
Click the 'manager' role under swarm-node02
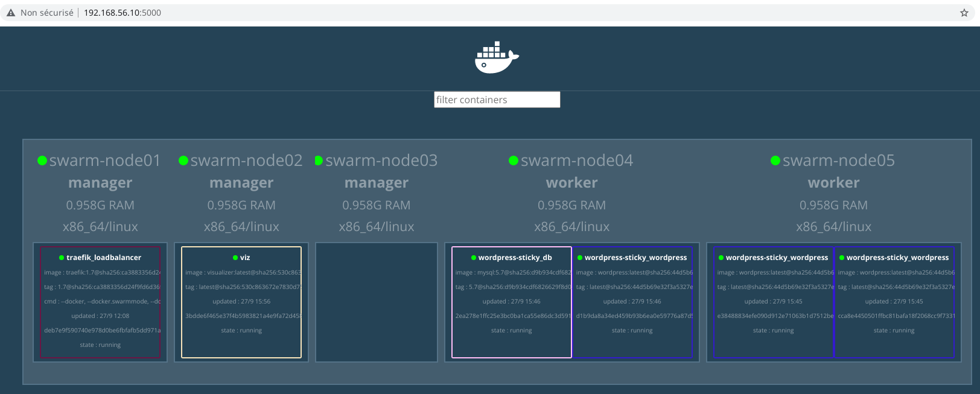(241, 183)
